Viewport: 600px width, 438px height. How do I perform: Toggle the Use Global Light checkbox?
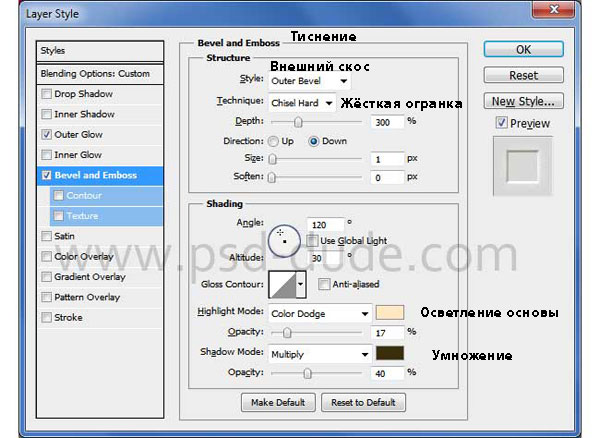[312, 241]
